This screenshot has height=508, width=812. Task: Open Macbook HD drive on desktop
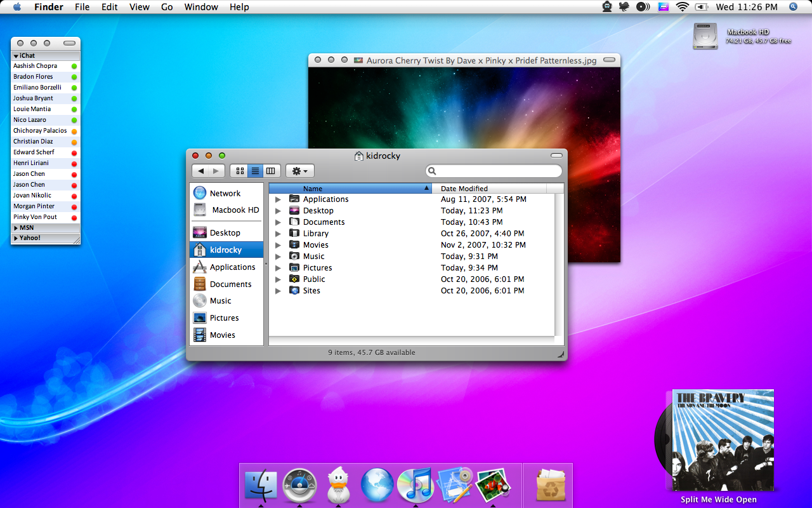tap(706, 36)
